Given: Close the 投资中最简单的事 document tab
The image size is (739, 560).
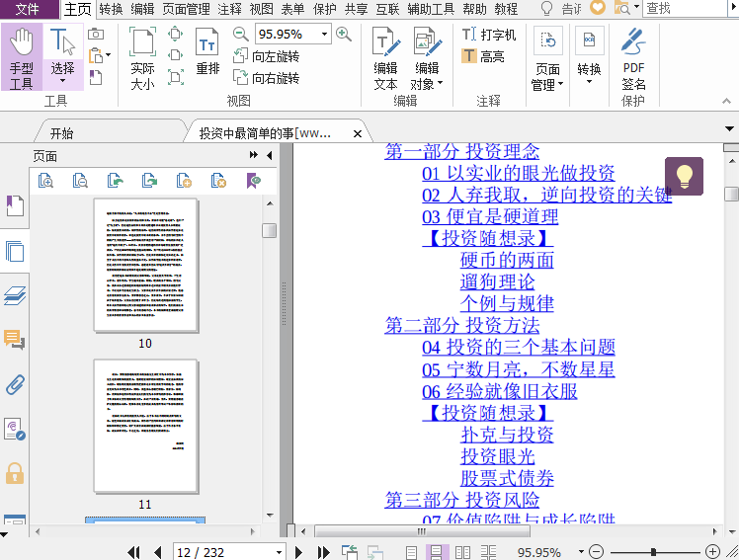Looking at the screenshot, I should [x=358, y=133].
